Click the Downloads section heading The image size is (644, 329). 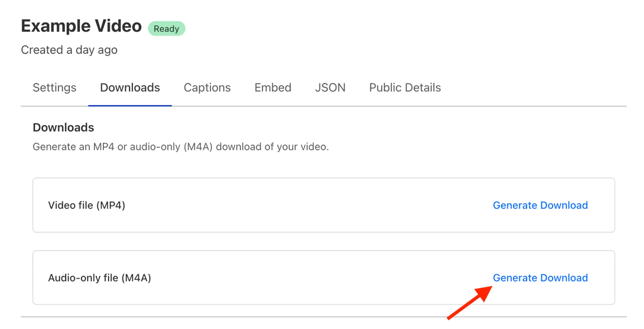tap(63, 127)
